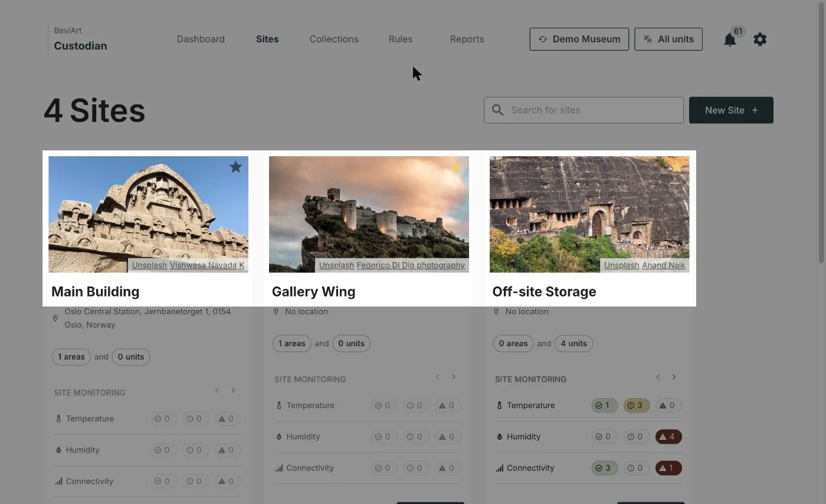Click Main Building location pin icon
Screen dimensions: 826x504
[x=55, y=318]
